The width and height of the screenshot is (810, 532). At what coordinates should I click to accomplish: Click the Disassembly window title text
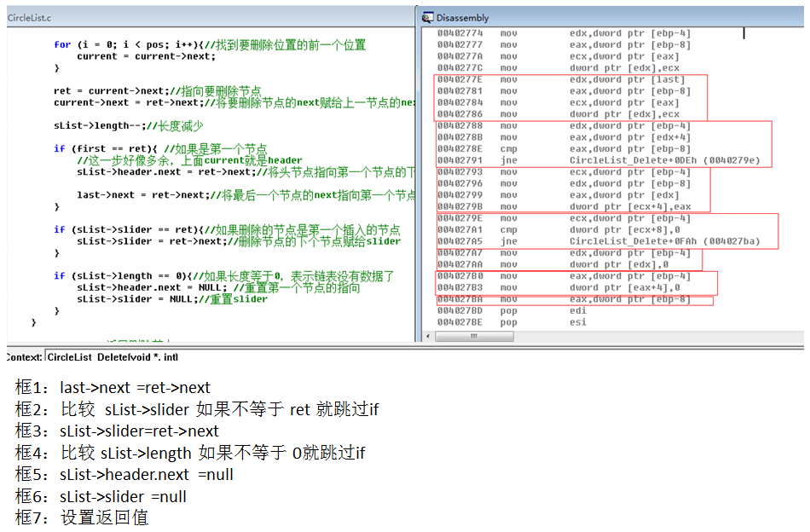(x=462, y=18)
